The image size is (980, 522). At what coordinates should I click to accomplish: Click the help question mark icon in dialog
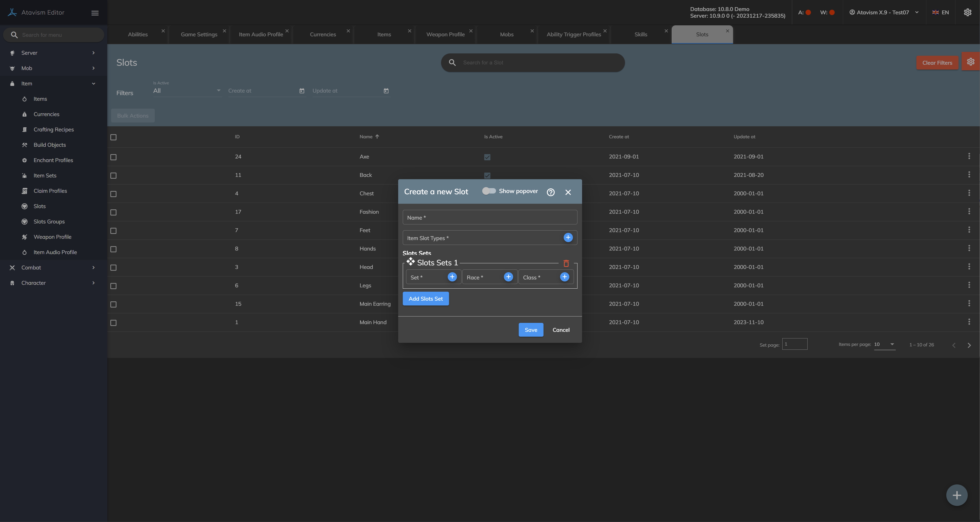pos(550,192)
